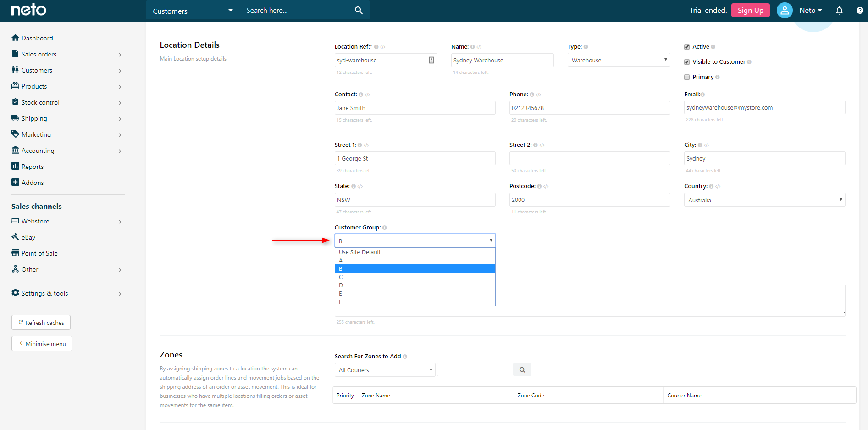Click the Marketing tag icon
This screenshot has width=868, height=430.
point(16,134)
